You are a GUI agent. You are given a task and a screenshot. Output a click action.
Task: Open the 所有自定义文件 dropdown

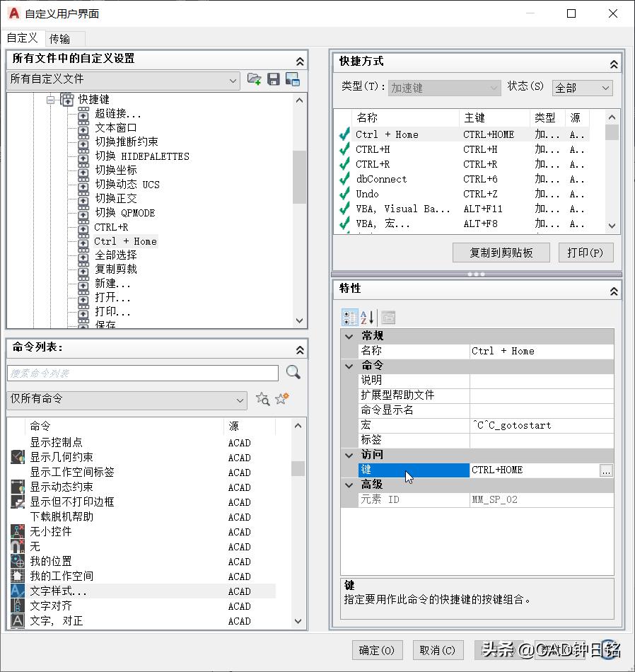pos(234,81)
